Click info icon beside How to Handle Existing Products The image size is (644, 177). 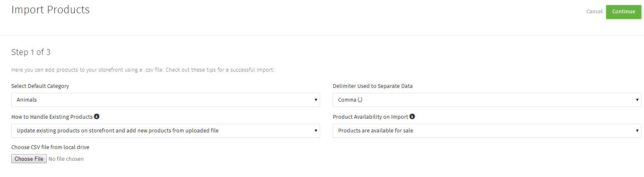[x=97, y=117]
